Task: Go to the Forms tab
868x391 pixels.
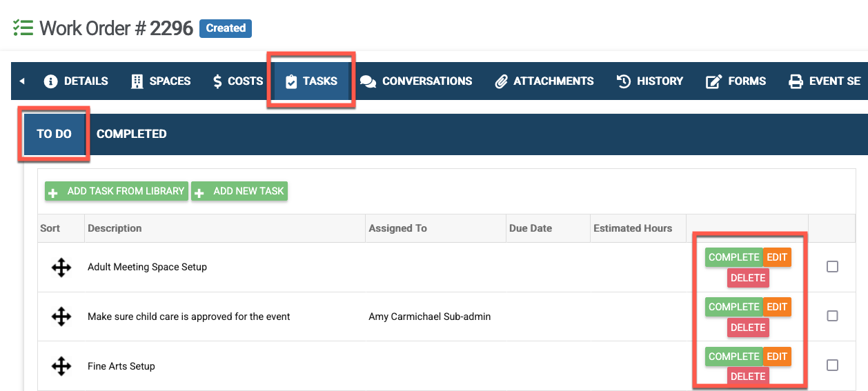Action: pos(736,81)
